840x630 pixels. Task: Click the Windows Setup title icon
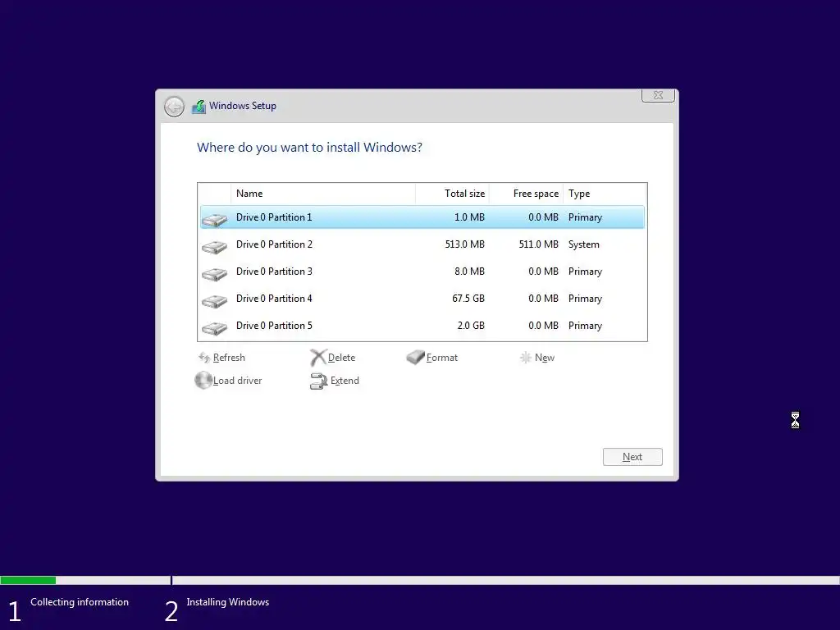tap(199, 106)
